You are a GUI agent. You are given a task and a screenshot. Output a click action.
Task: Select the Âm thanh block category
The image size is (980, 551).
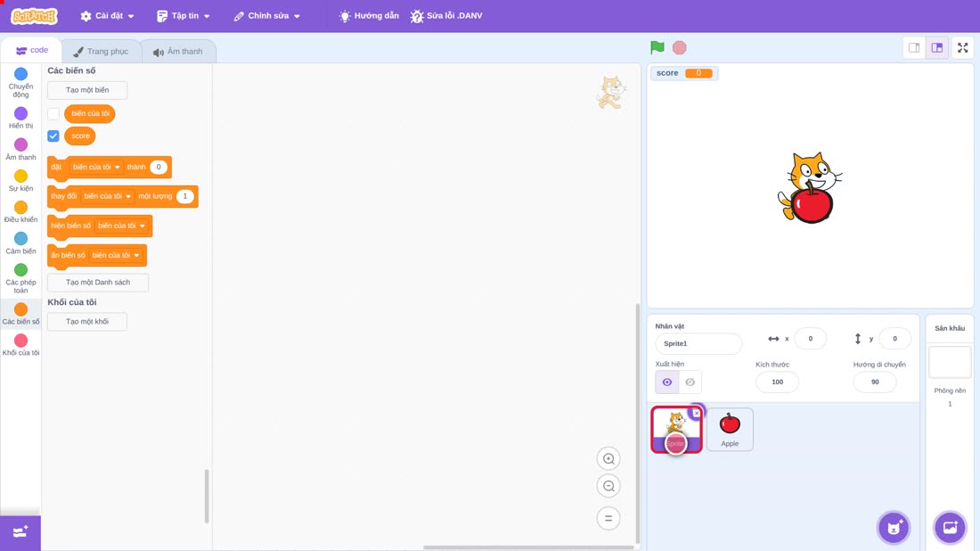pyautogui.click(x=20, y=150)
